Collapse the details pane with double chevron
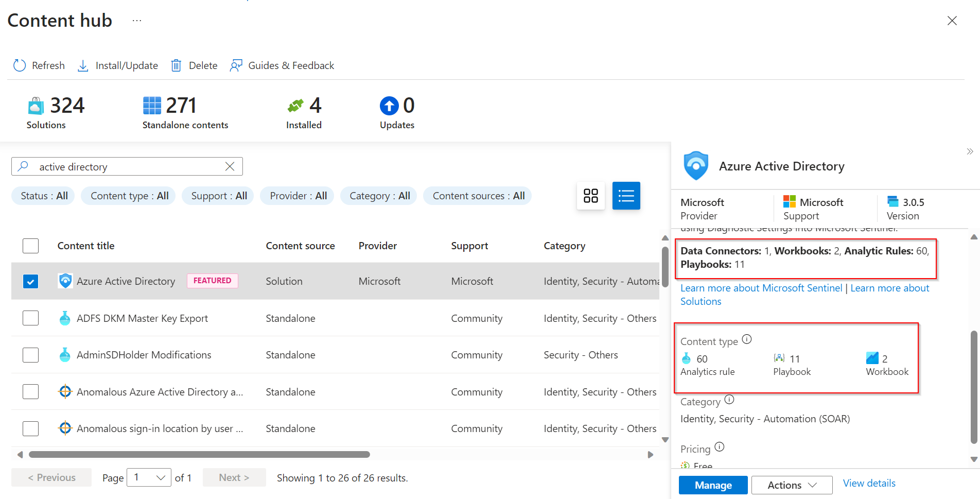This screenshot has height=499, width=980. (x=970, y=151)
